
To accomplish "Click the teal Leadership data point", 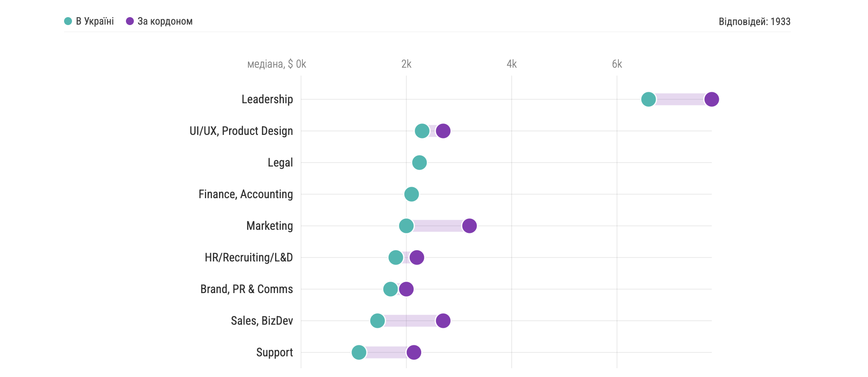I will click(648, 99).
